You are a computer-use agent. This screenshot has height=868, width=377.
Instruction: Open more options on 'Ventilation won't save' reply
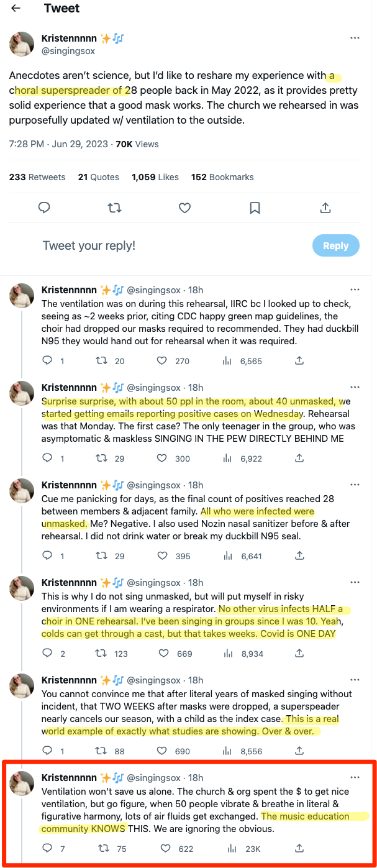[x=355, y=777]
